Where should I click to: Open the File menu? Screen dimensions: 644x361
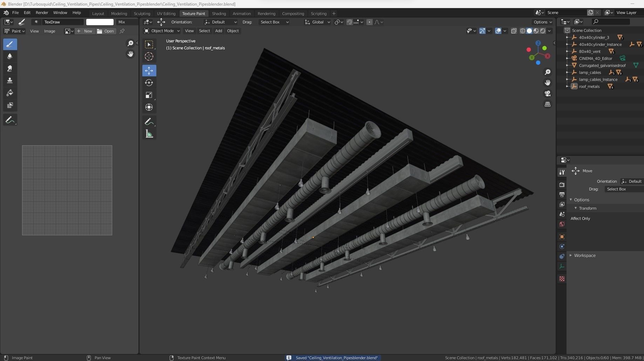[x=15, y=13]
